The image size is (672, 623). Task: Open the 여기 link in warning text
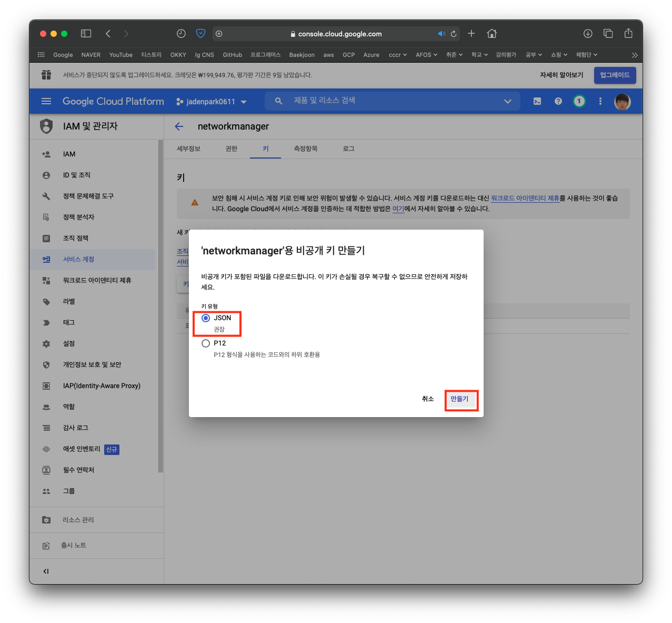pos(398,209)
